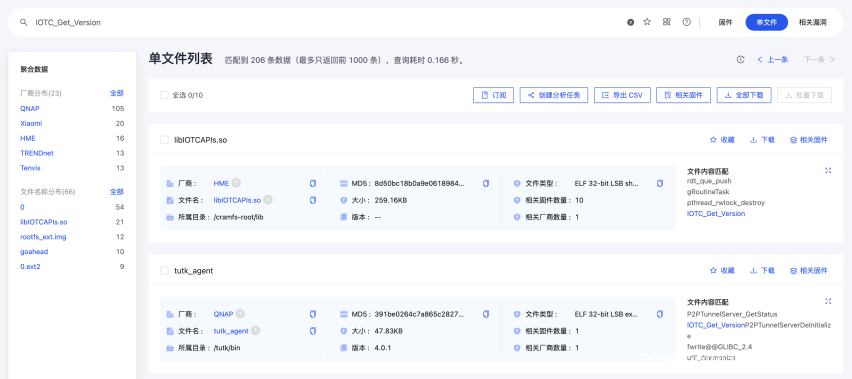Switch to the 固件 tab
The image size is (852, 379).
pyautogui.click(x=725, y=22)
